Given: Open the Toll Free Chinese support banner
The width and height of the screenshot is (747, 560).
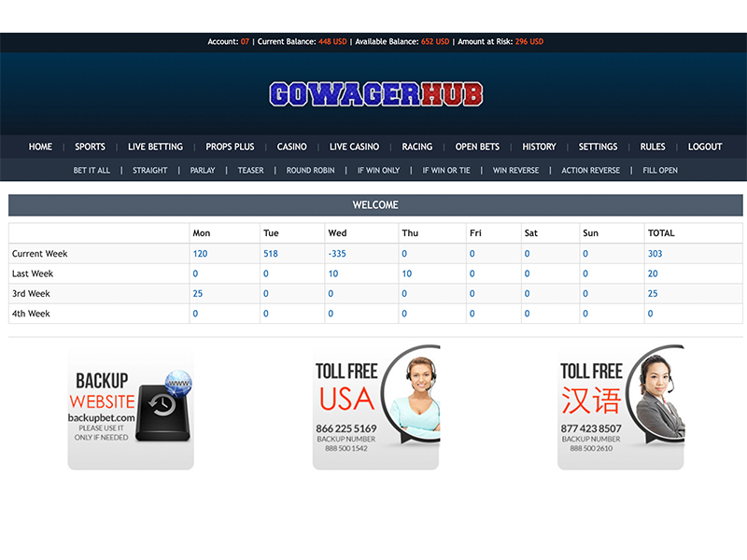Looking at the screenshot, I should pos(621,408).
